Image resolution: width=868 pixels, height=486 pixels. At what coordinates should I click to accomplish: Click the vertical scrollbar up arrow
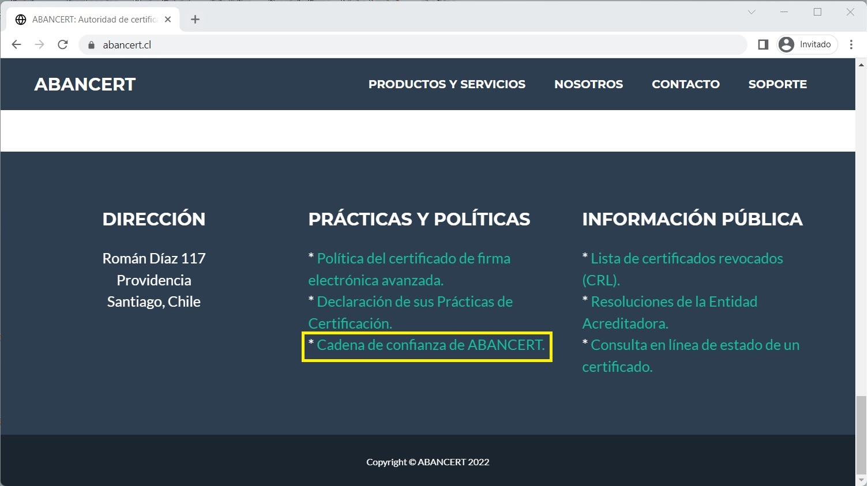862,64
